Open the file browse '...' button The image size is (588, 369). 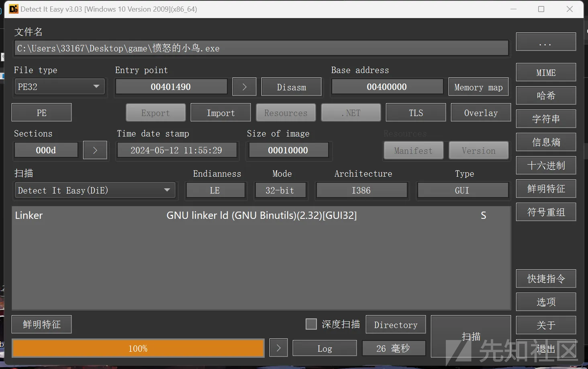pos(546,42)
